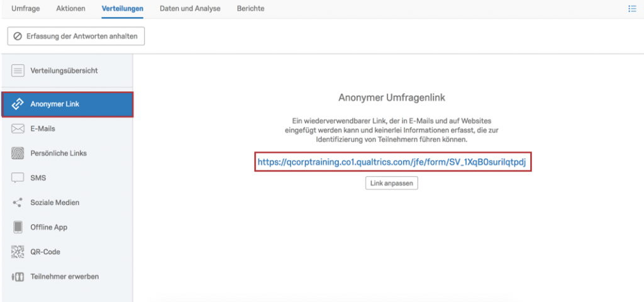Open the Daten und Analyse tab
The image size is (644, 302).
[x=190, y=9]
